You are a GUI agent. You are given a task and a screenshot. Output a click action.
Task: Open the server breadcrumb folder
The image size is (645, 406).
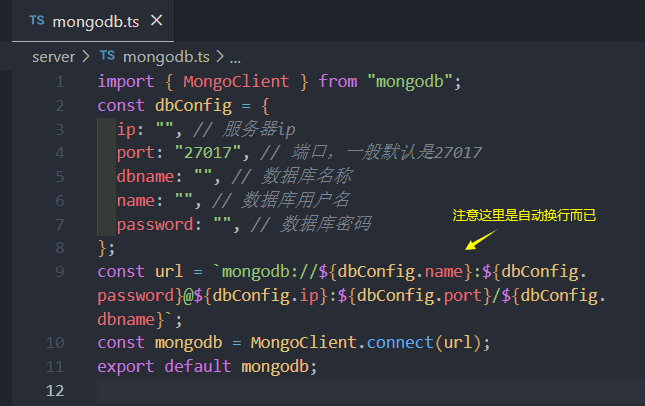tap(53, 57)
